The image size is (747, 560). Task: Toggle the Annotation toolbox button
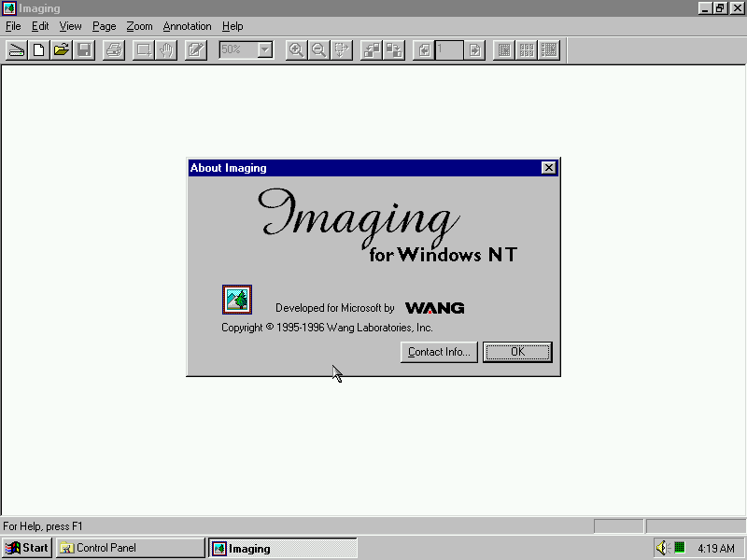(x=195, y=50)
